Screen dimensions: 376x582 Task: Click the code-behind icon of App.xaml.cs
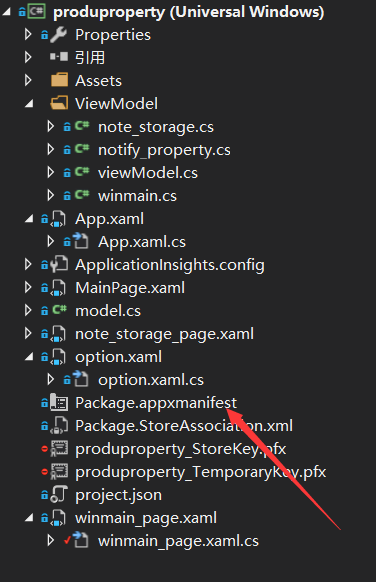pyautogui.click(x=81, y=241)
